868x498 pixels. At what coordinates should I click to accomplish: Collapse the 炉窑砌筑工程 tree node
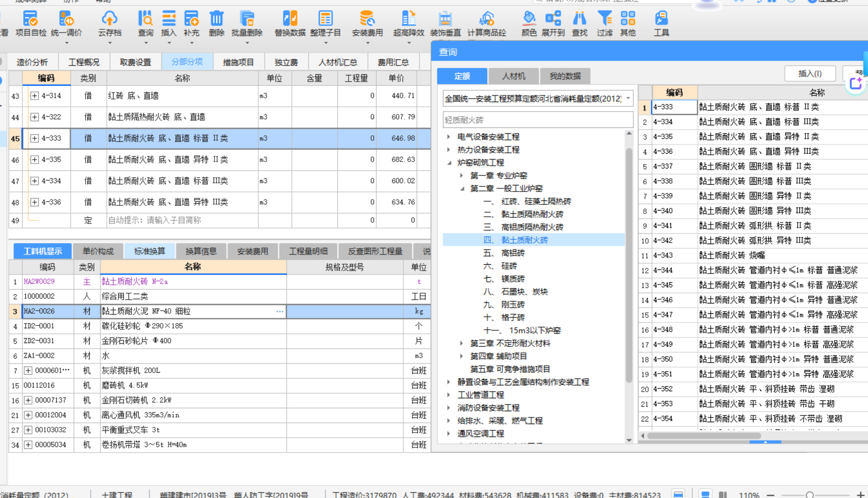click(448, 162)
